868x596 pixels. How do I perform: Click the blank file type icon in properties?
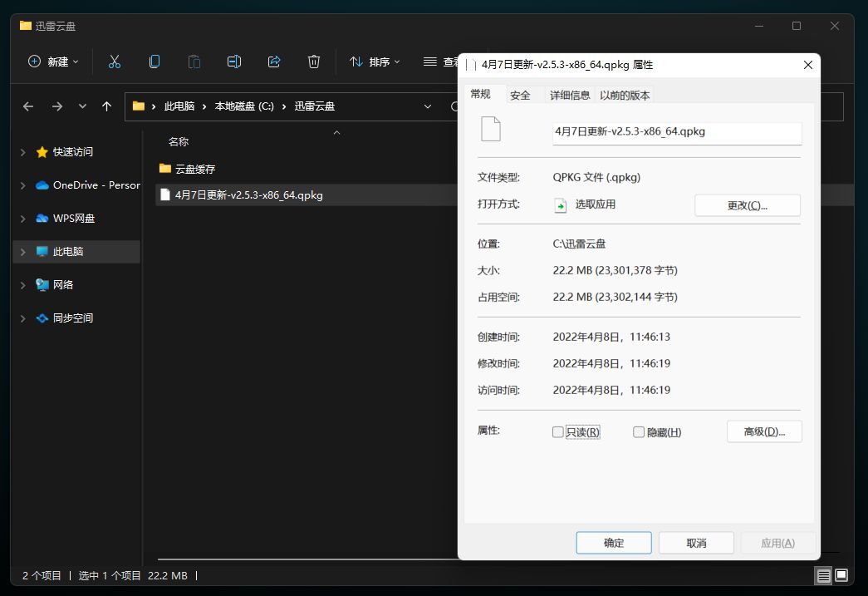(490, 129)
